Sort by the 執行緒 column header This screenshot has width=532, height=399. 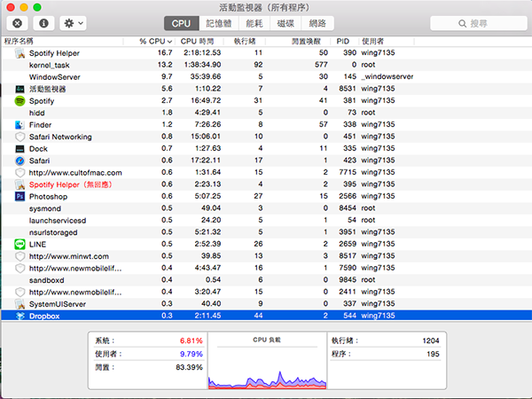pos(245,42)
